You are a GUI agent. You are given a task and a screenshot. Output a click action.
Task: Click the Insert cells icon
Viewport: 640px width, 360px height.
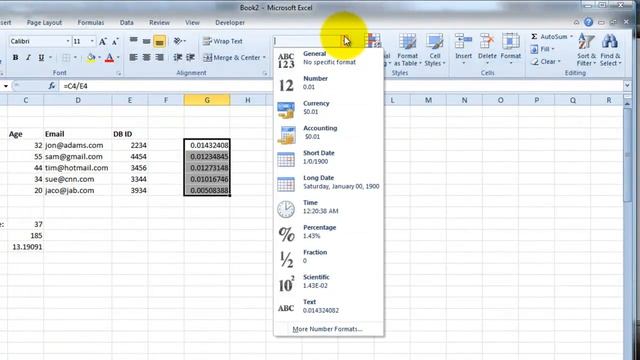(463, 42)
